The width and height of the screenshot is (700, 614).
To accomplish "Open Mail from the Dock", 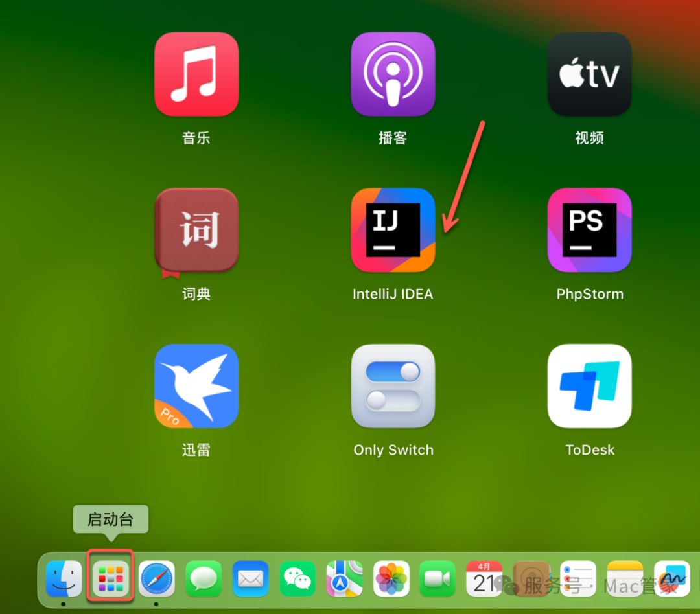I will point(250,577).
